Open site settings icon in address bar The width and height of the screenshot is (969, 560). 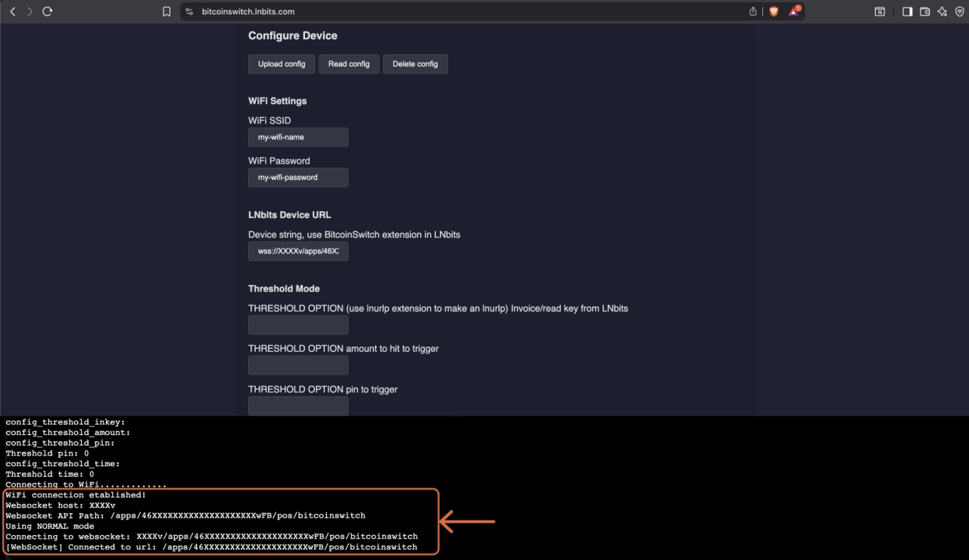tap(189, 11)
